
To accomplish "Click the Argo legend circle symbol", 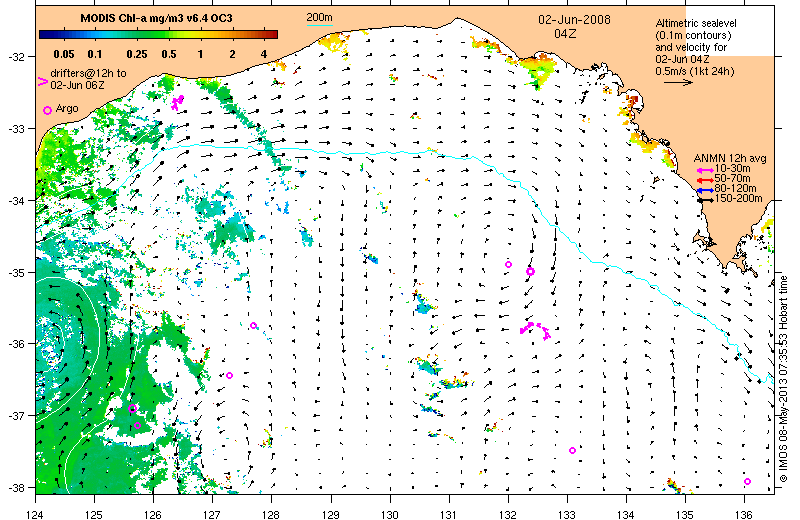I will coord(47,110).
